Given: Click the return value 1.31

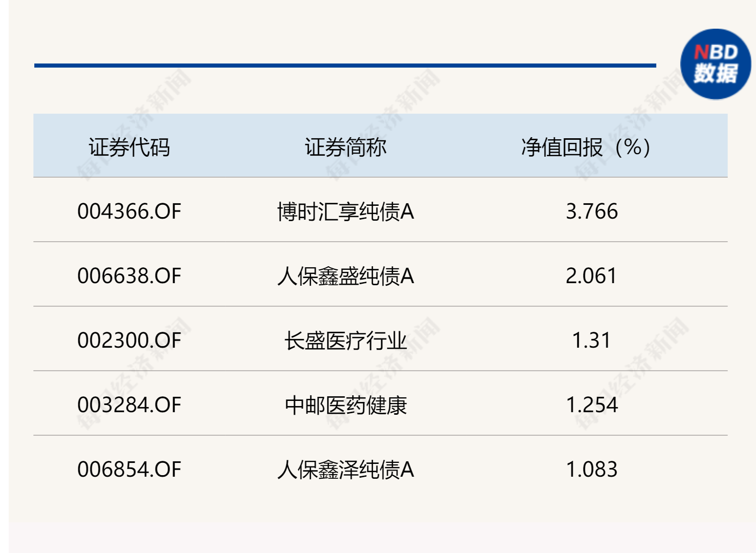Looking at the screenshot, I should click(x=592, y=341).
